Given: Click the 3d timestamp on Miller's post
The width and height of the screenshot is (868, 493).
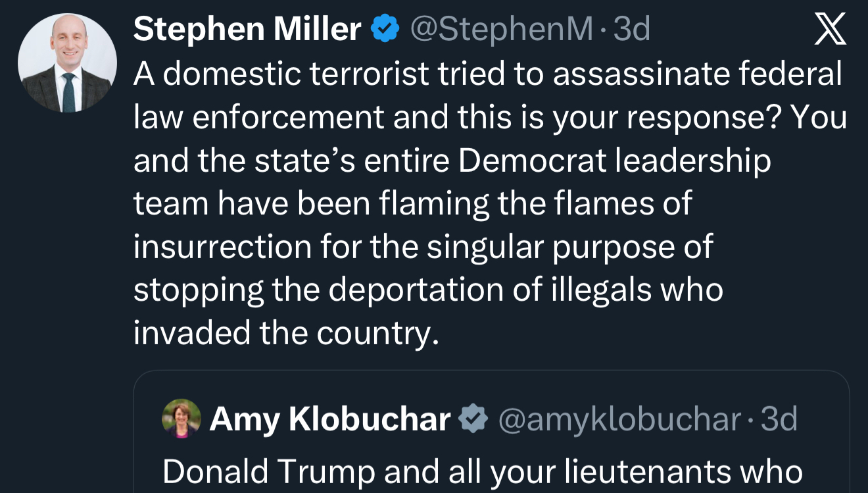Looking at the screenshot, I should click(631, 30).
